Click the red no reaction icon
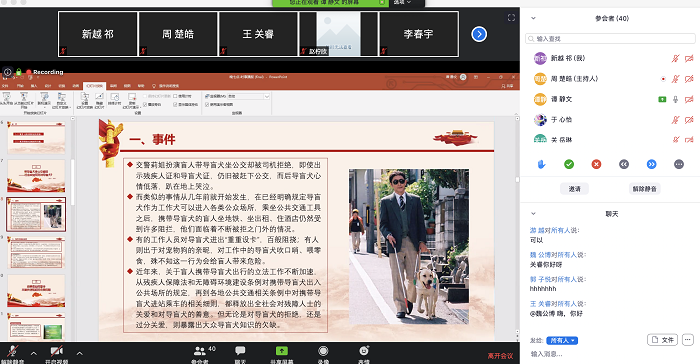The width and height of the screenshot is (700, 364). [596, 164]
